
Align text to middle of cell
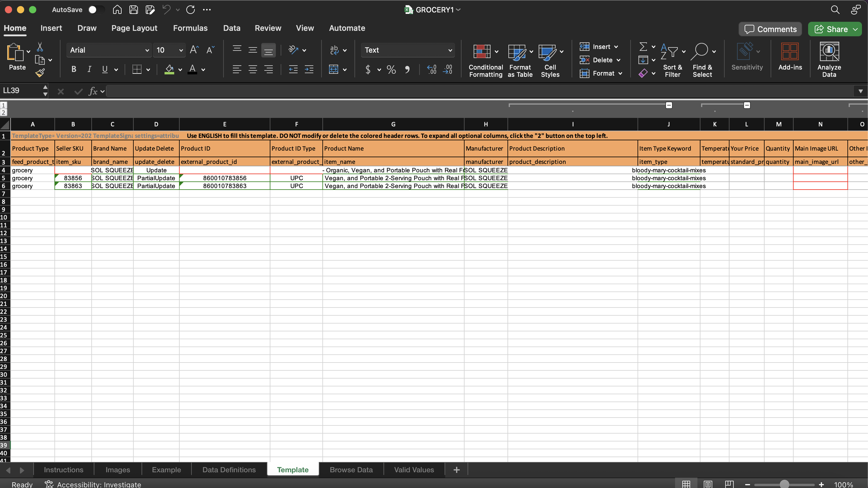tap(253, 50)
